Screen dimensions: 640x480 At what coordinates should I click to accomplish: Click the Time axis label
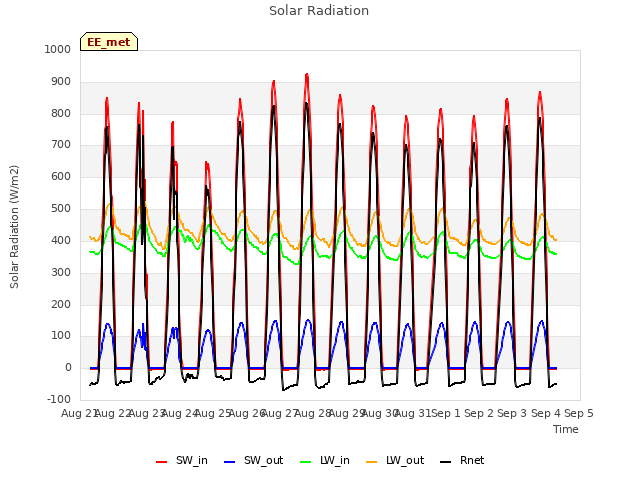[x=566, y=429]
